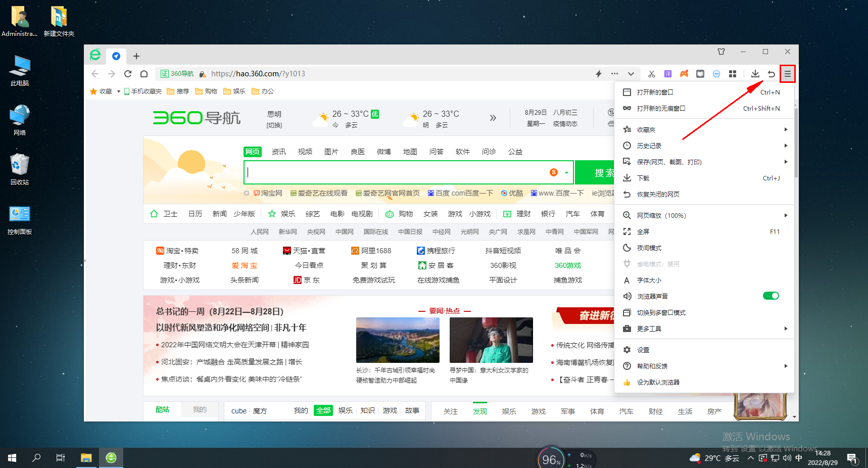Open the Recycle Bin desktop icon
Viewport: 868px width, 468px height.
point(20,170)
